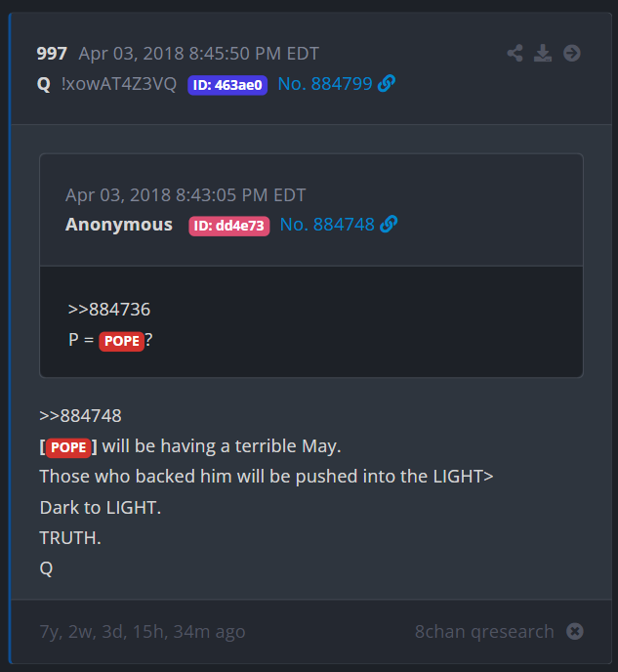Click the chain link icon beside No. 884748

[x=389, y=224]
